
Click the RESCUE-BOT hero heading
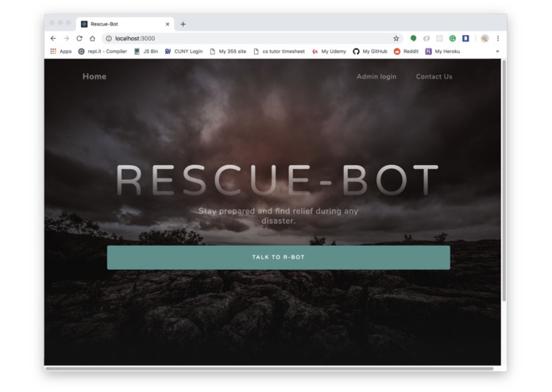click(277, 179)
